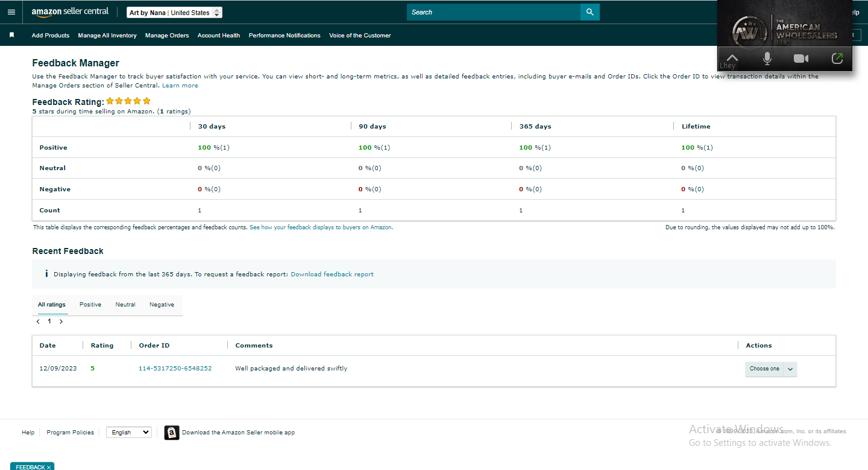Screen dimensions: 868x470
Task: Click the Feedback Manager heading
Action: click(76, 63)
